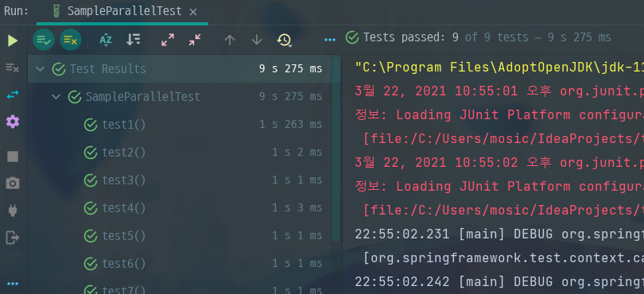
Task: Select test4() in the results tree
Action: coord(123,208)
